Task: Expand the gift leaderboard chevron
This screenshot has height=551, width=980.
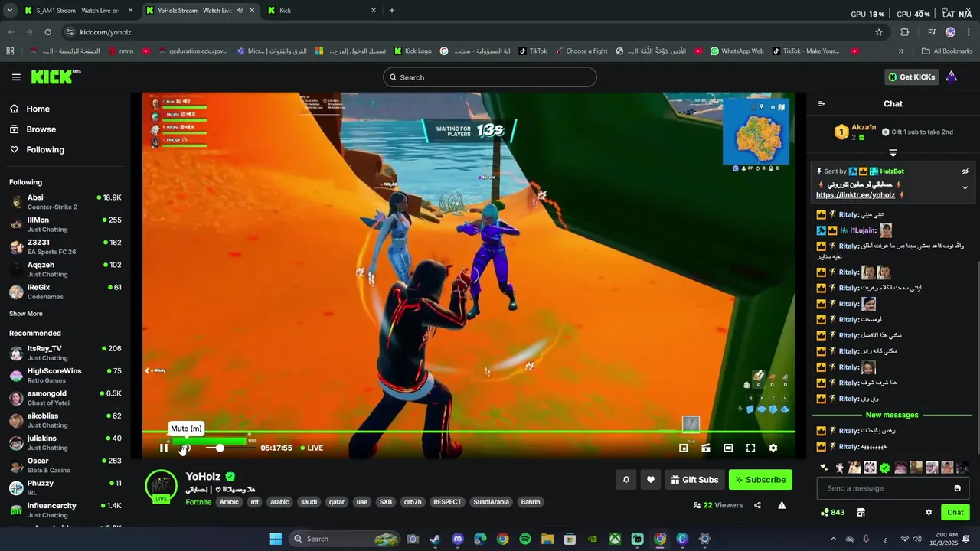Action: point(893,152)
